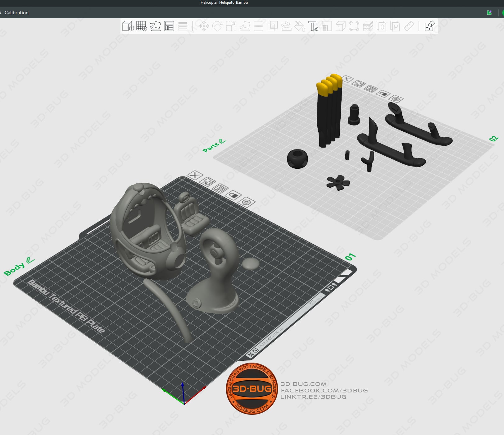Click the Body plate name label
504x435 pixels.
coord(14,269)
